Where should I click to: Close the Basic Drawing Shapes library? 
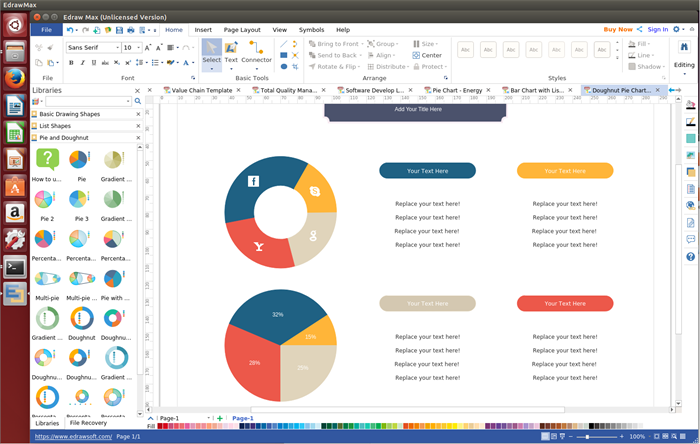[x=139, y=114]
